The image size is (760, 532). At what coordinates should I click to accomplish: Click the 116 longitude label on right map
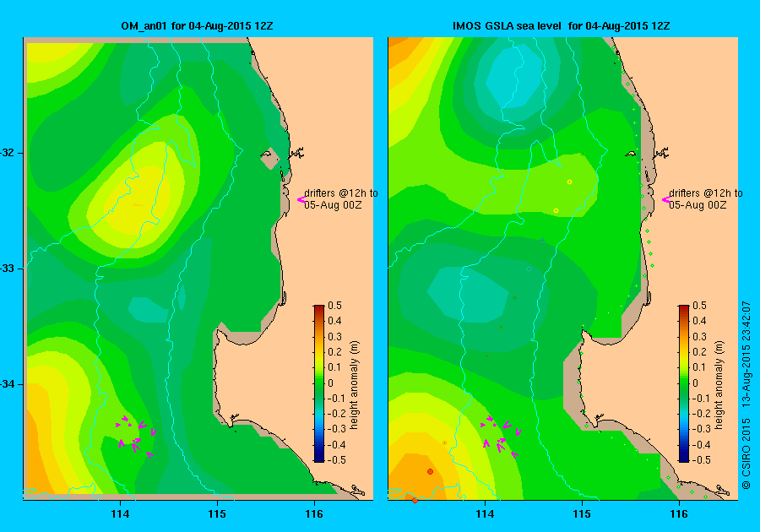coord(679,514)
